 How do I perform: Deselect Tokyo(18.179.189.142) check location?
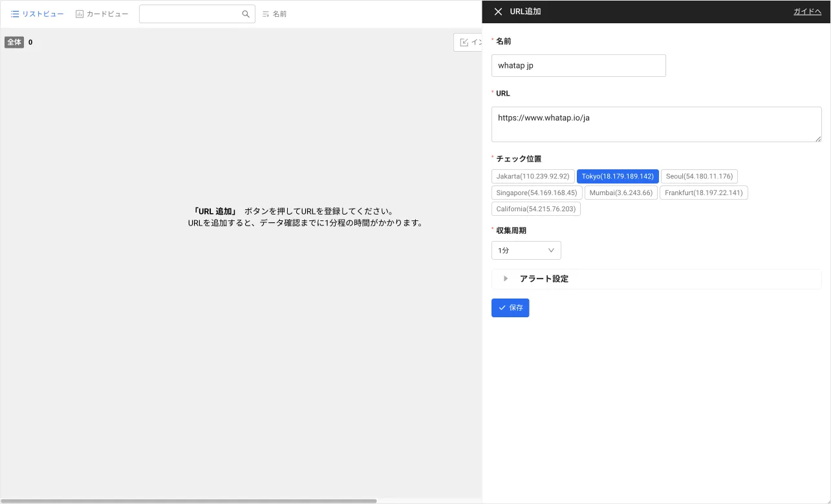tap(618, 176)
